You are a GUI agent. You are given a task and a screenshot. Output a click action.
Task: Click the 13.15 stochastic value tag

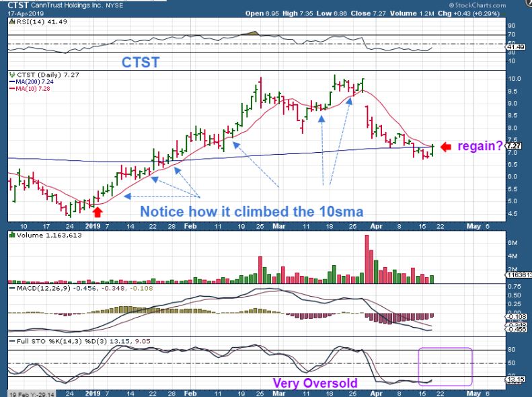(516, 379)
